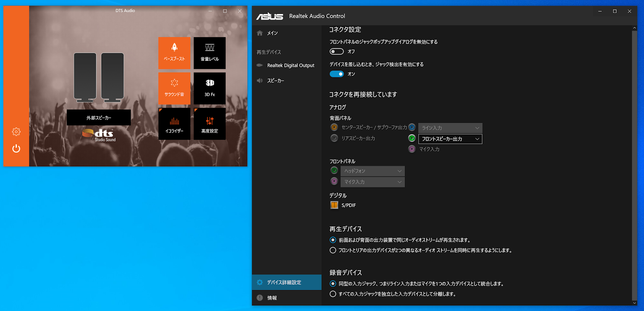The image size is (644, 311).
Task: Click the gray リアスピーカー出力 jack icon
Action: 334,138
